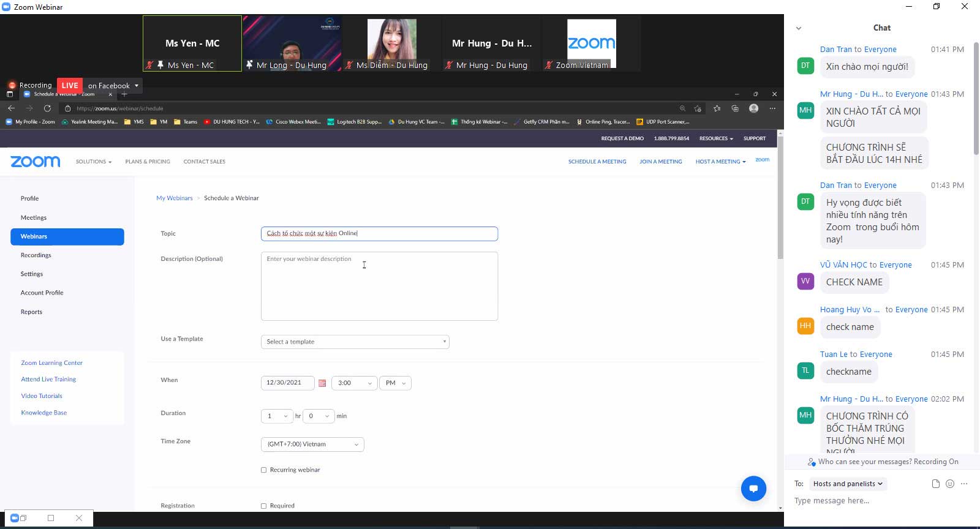Click the add-to-favorites star-plus icon
Viewport: 980px width, 529px height.
click(x=698, y=108)
